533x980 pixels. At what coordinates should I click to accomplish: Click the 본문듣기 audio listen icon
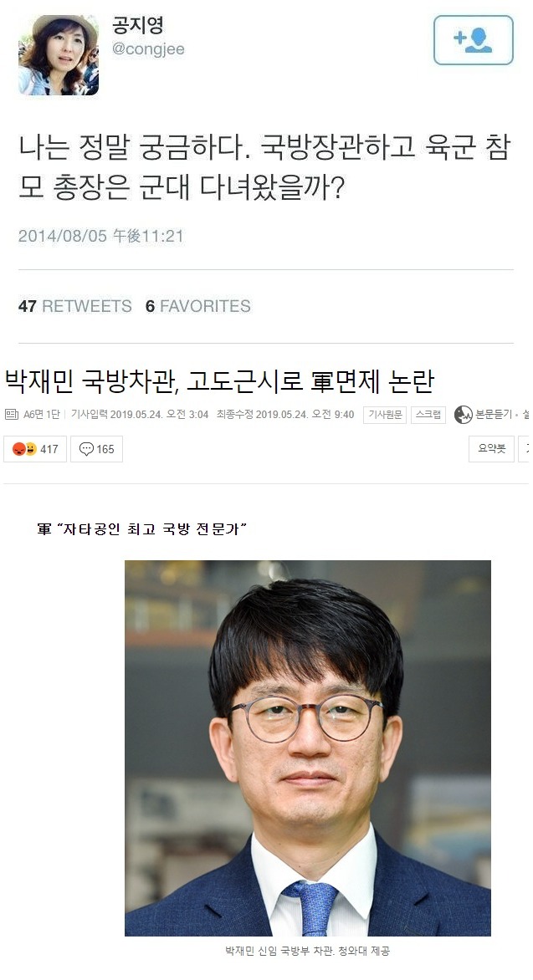pyautogui.click(x=463, y=415)
